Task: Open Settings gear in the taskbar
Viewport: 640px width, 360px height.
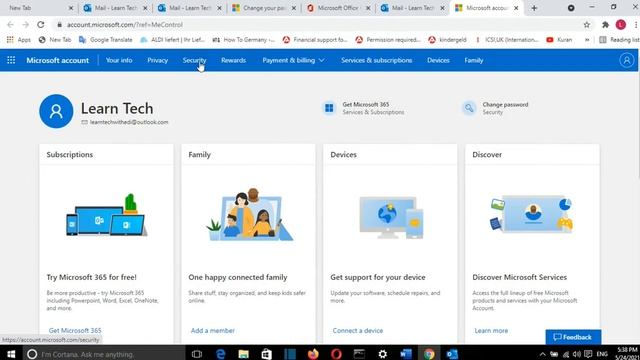Action: click(382, 354)
